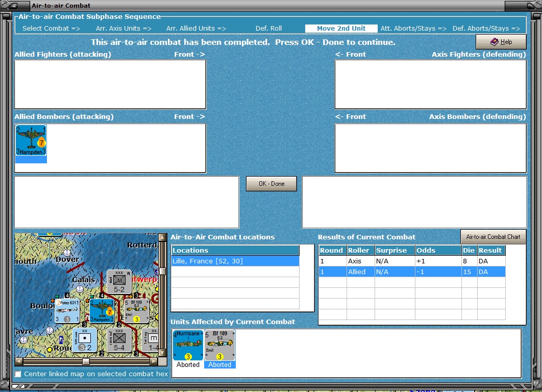The height and width of the screenshot is (392, 542).
Task: Select the Def. Aborts/Stays subphase step
Action: point(486,29)
